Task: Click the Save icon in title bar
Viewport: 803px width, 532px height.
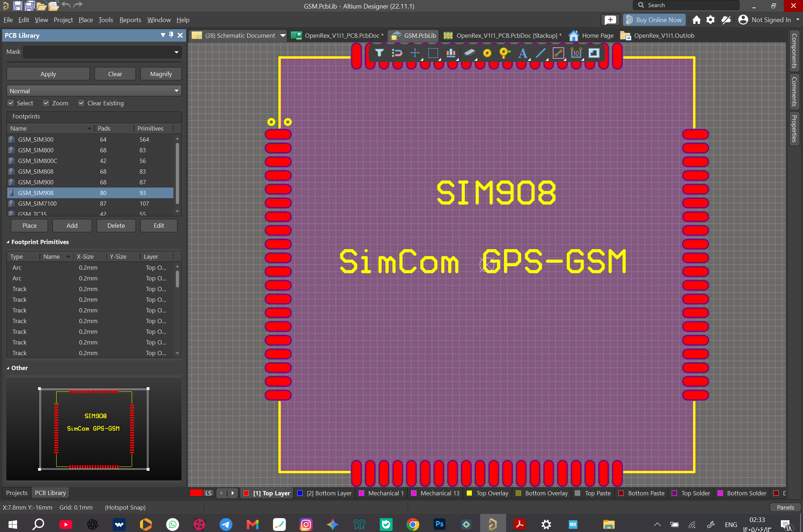Action: (17, 6)
